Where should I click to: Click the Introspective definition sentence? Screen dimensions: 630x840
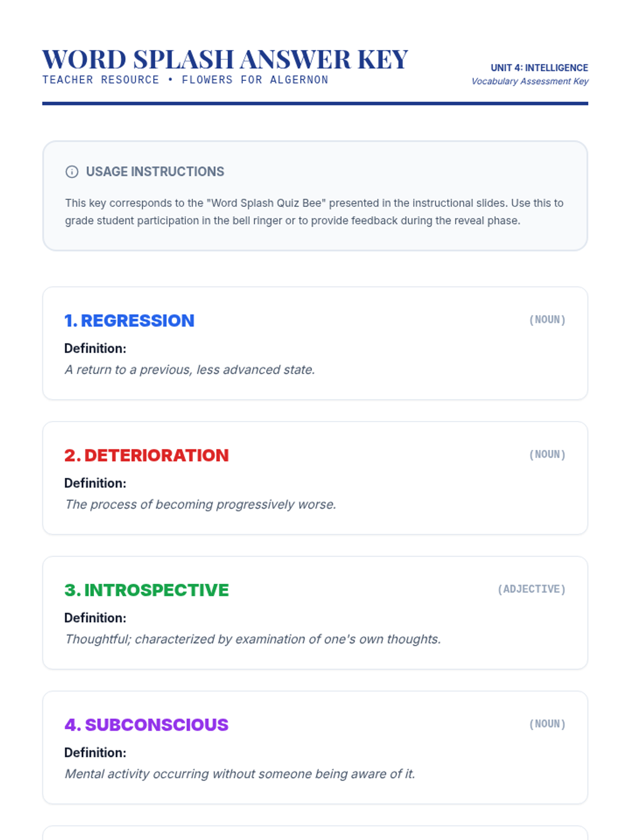pyautogui.click(x=253, y=639)
